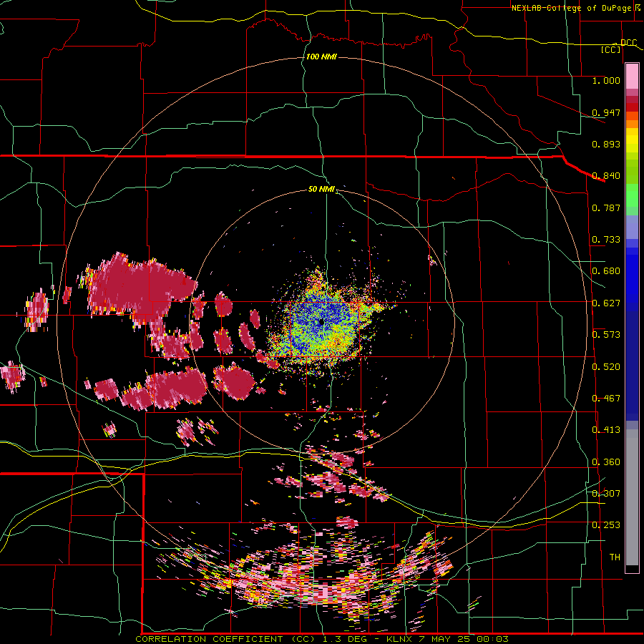Viewport: 644px width, 644px height.
Task: Click the DCC label near the legend
Action: point(628,43)
